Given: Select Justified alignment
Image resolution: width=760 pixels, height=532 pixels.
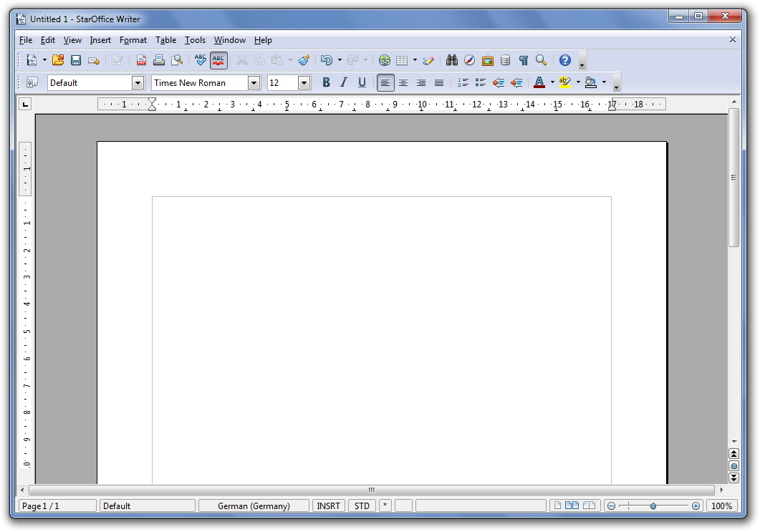Looking at the screenshot, I should (439, 83).
